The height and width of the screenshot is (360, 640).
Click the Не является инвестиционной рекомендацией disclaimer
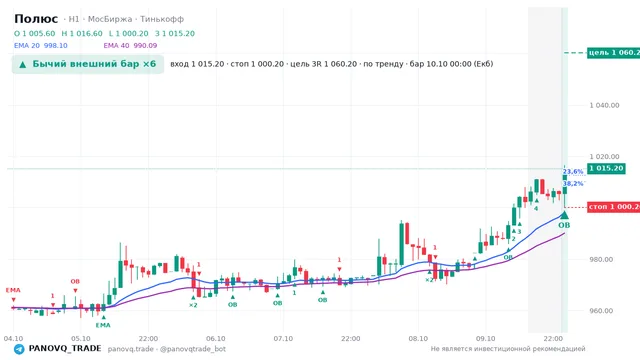pyautogui.click(x=508, y=349)
